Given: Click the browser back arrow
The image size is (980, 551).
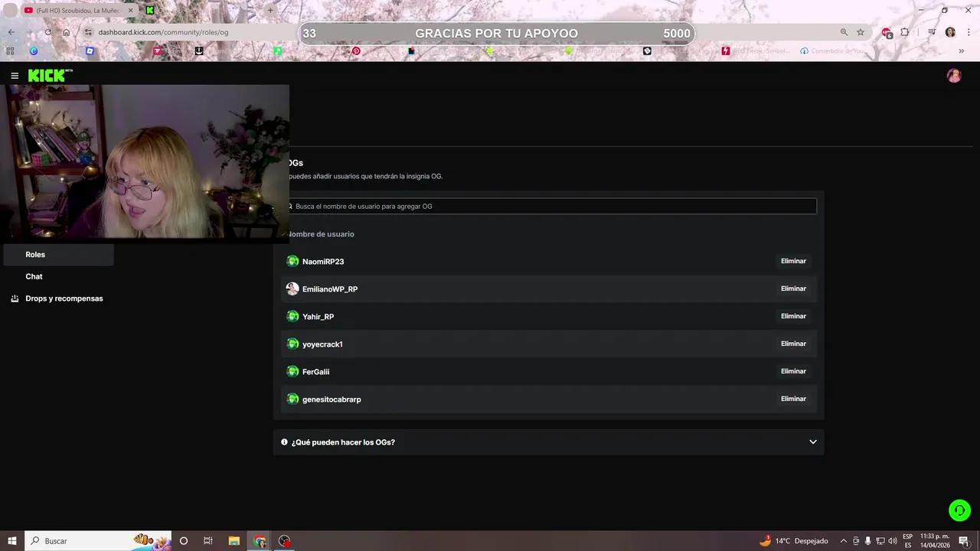Looking at the screenshot, I should click(x=11, y=32).
